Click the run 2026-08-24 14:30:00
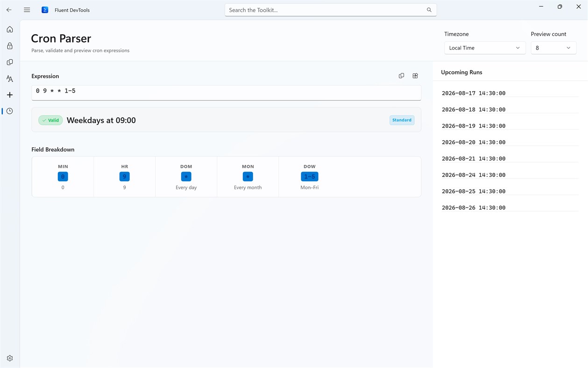The image size is (588, 368). pyautogui.click(x=474, y=175)
